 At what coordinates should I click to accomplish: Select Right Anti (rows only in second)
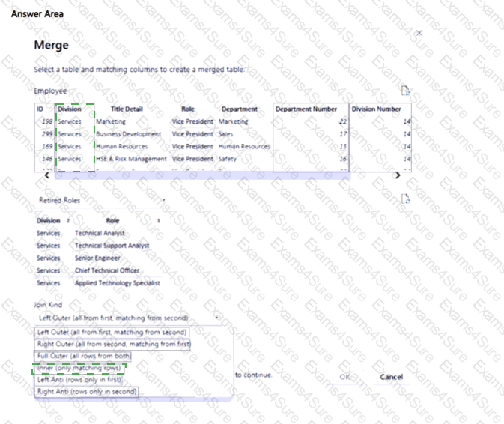tap(87, 391)
